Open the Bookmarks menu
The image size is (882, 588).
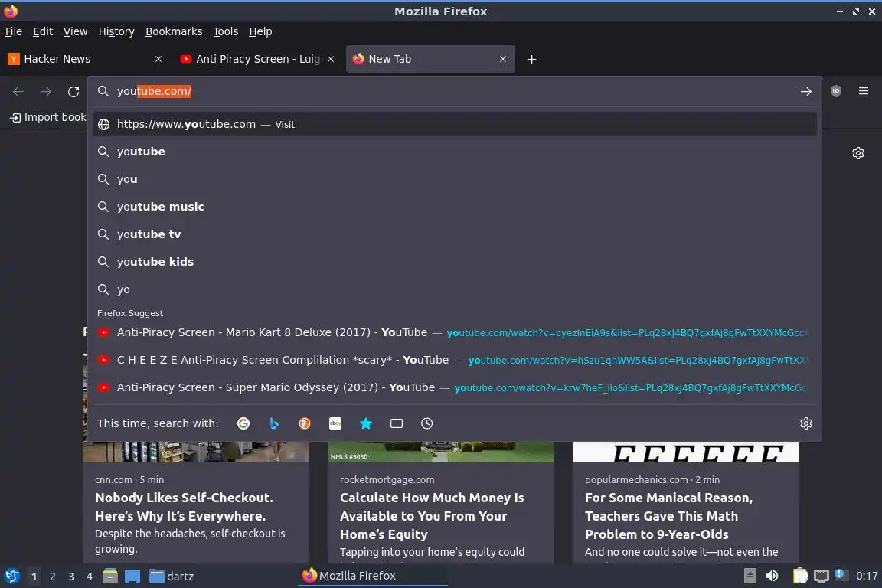174,31
